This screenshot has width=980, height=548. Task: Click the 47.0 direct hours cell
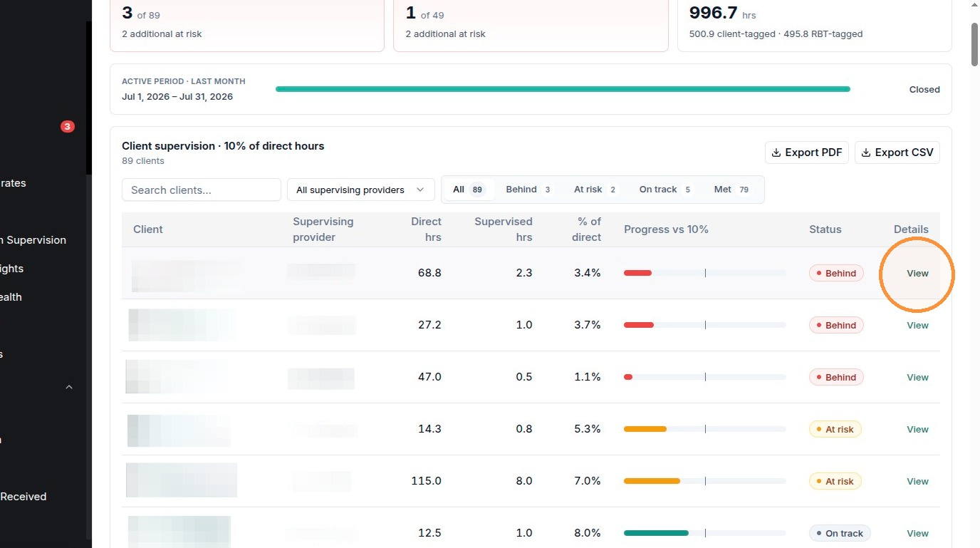[x=429, y=377]
